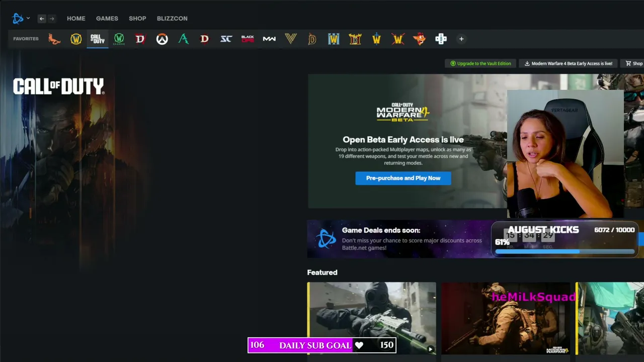Open the GAMES tab
Image resolution: width=644 pixels, height=362 pixels.
tap(107, 19)
